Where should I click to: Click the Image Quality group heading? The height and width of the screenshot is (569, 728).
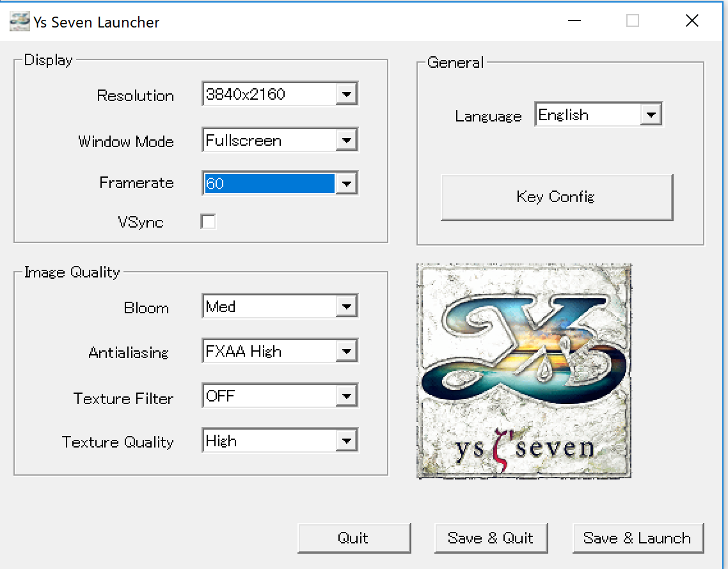pos(72,272)
